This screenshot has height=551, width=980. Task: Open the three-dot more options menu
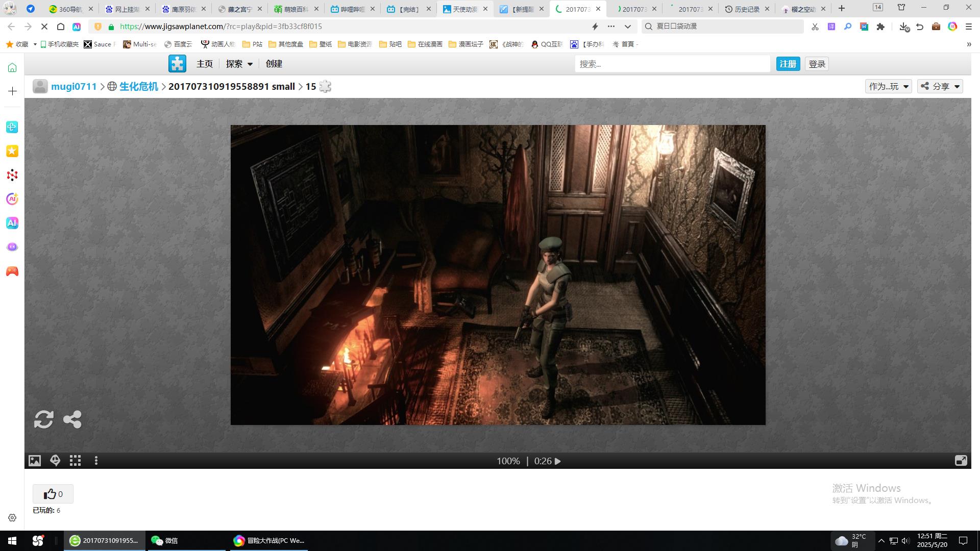[96, 461]
